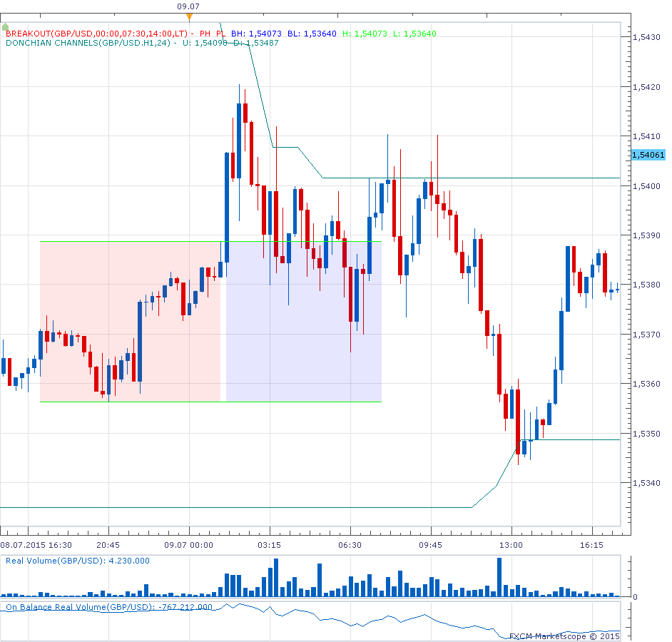Click the 08.07.2015 16:30 time label

[36, 545]
